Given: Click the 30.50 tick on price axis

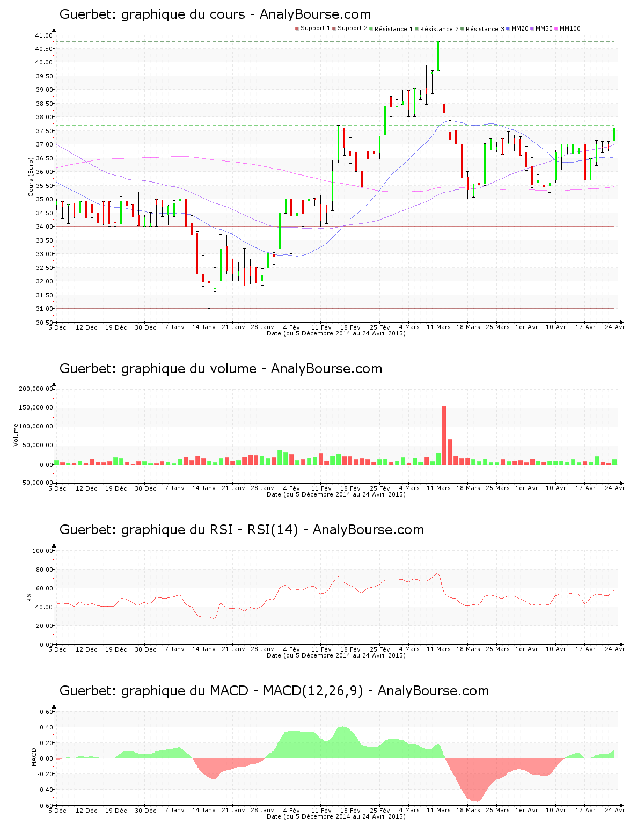Looking at the screenshot, I should (44, 323).
